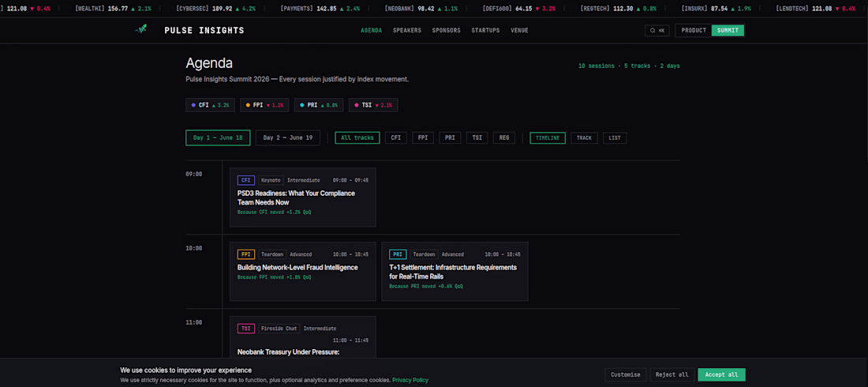The image size is (868, 387).
Task: Click the 11:00 time marker
Action: pyautogui.click(x=194, y=322)
